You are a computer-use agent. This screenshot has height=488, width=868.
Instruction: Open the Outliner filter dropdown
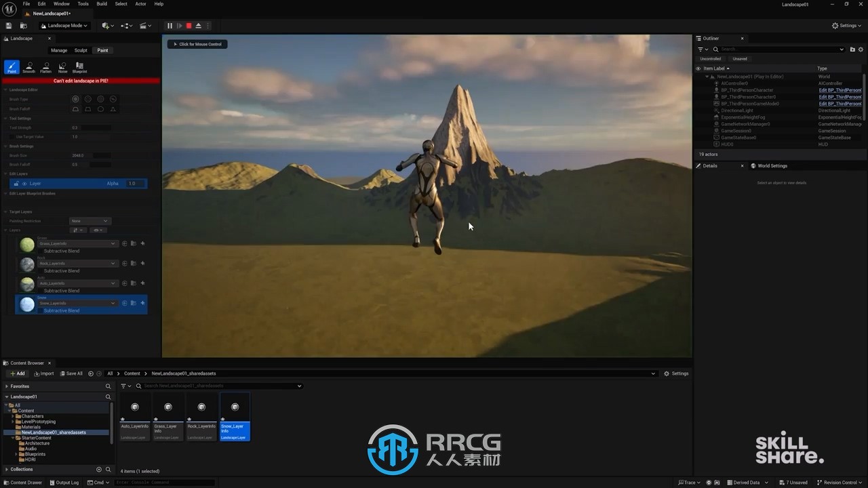click(703, 49)
